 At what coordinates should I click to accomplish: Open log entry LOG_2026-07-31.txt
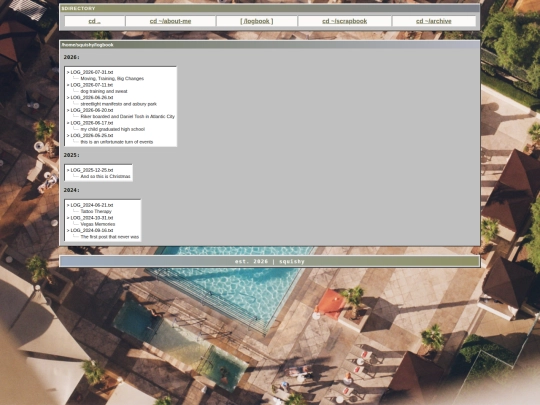(x=92, y=72)
